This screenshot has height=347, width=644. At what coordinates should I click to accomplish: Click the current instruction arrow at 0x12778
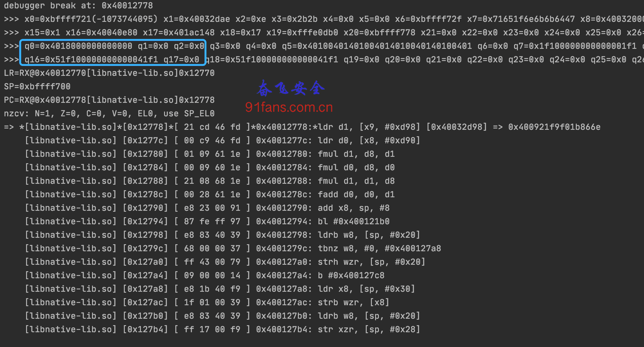[9, 127]
